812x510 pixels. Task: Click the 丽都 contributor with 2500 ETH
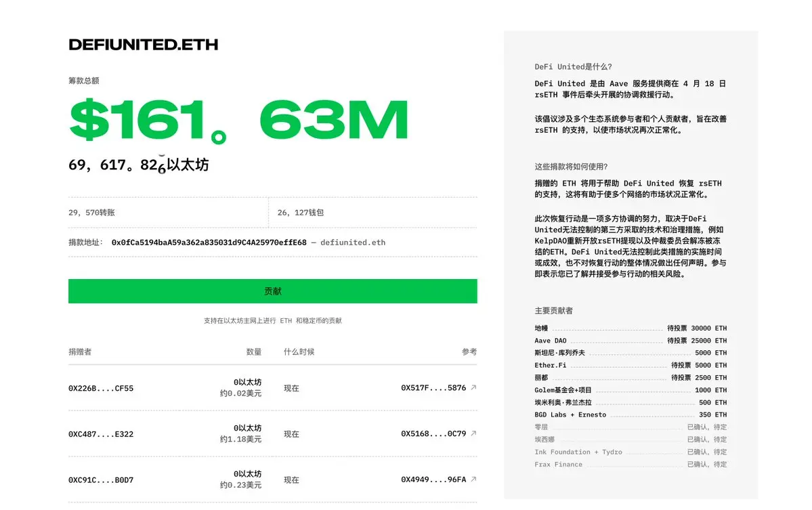pos(631,378)
